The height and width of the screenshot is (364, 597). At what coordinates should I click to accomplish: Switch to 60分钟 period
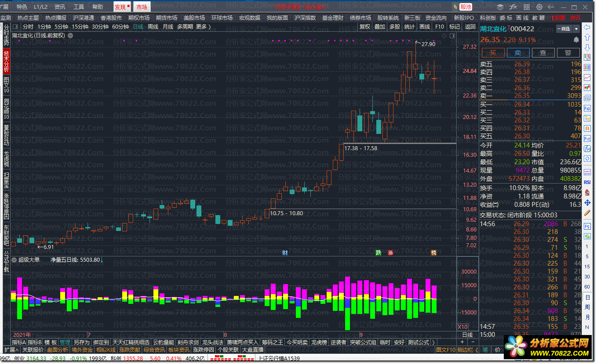(120, 26)
